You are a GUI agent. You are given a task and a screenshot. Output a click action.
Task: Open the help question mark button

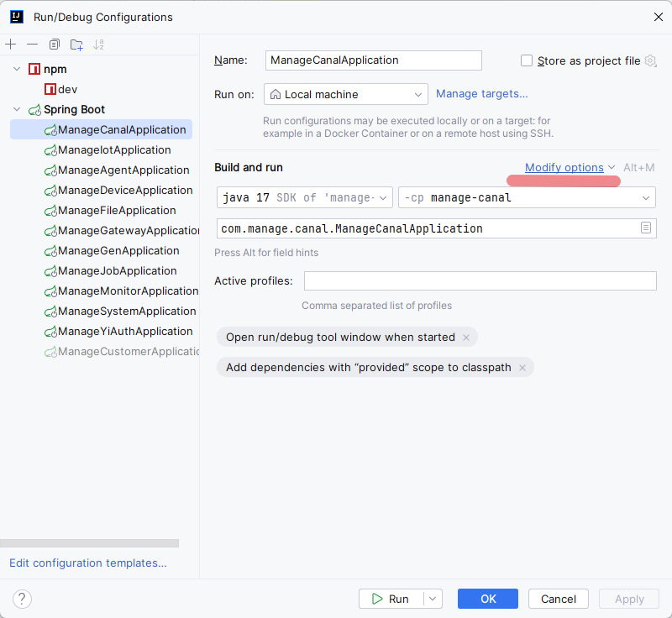click(x=22, y=599)
